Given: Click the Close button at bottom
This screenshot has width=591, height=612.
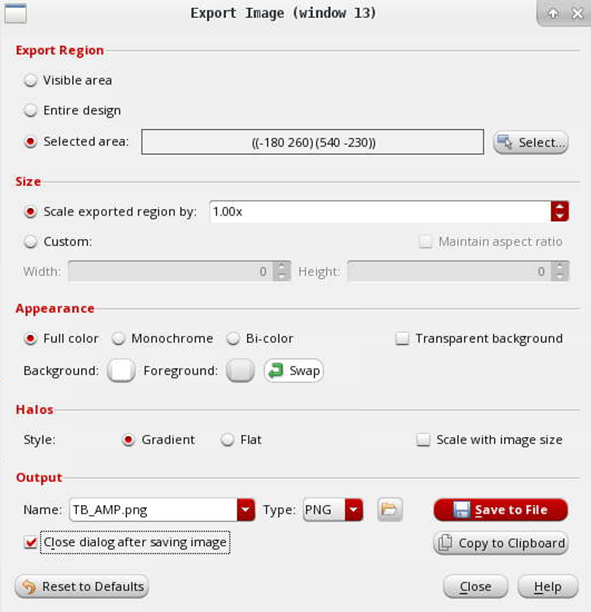Looking at the screenshot, I should tap(475, 586).
